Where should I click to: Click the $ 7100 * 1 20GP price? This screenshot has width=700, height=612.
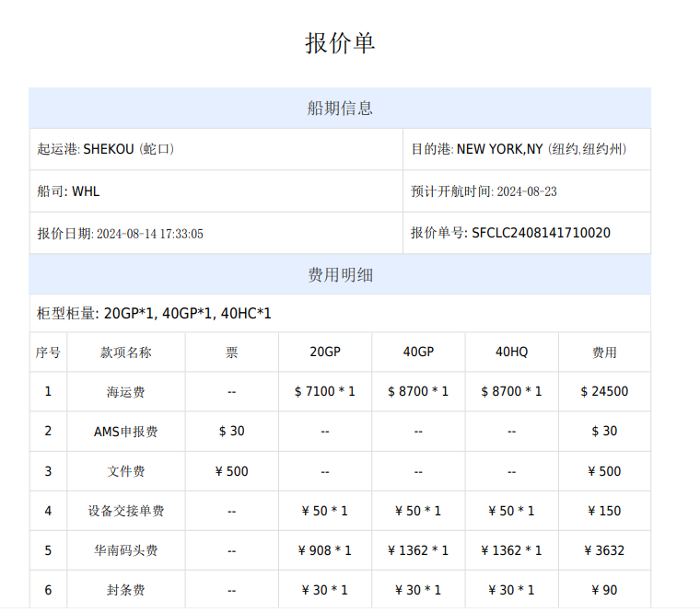click(325, 392)
